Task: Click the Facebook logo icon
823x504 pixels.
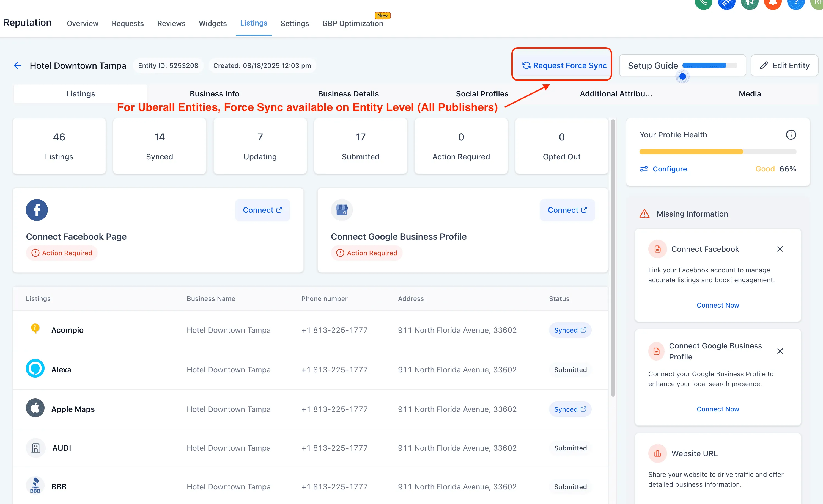Action: pos(37,210)
